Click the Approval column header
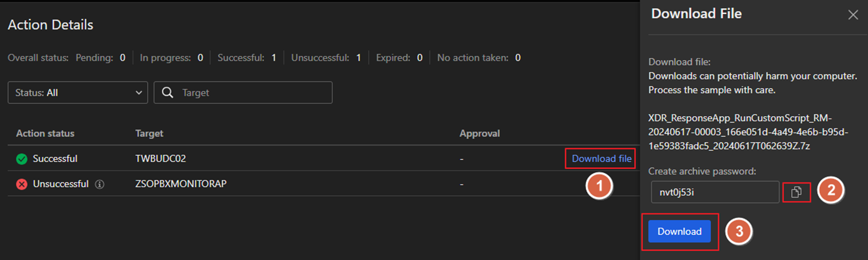Viewport: 868px width, 260px height. coord(479,133)
